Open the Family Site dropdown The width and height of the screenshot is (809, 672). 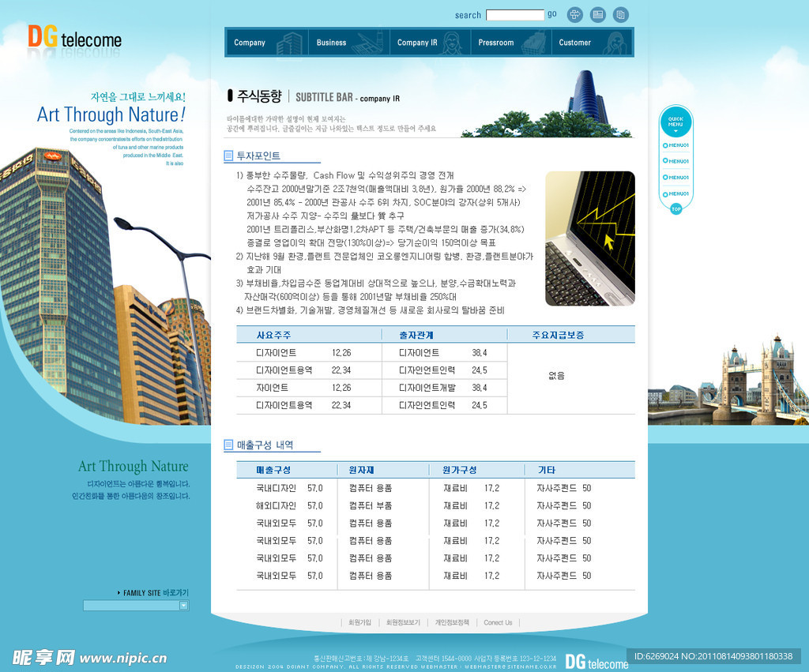point(184,606)
